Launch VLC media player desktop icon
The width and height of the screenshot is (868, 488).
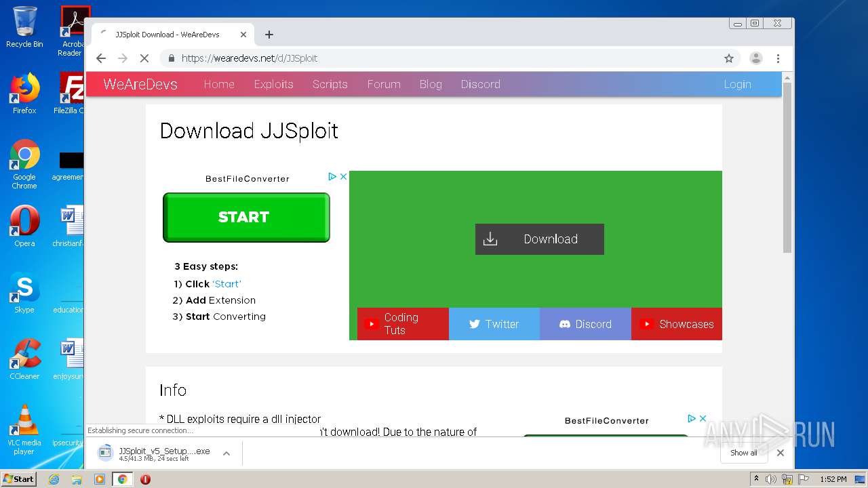coord(24,430)
